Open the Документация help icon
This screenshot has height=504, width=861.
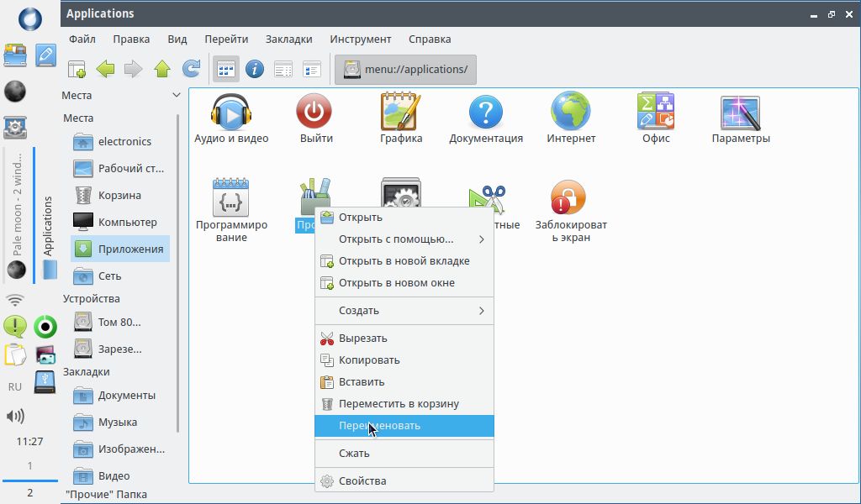(486, 113)
